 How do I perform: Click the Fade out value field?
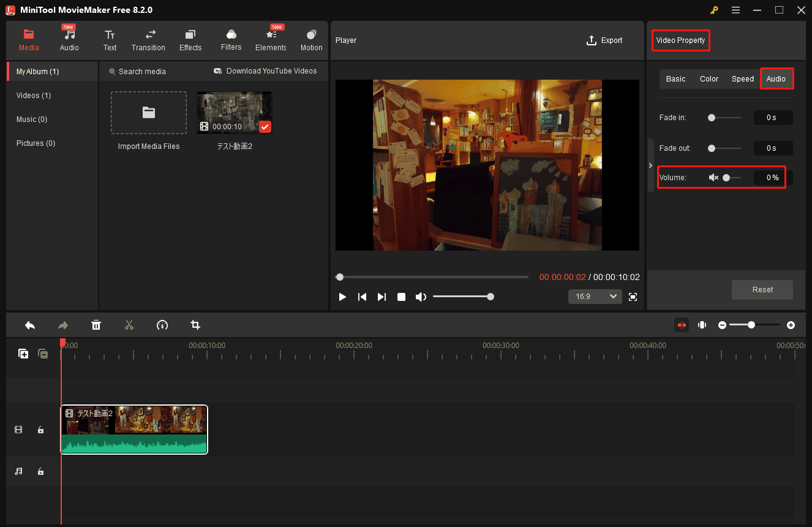pos(773,148)
